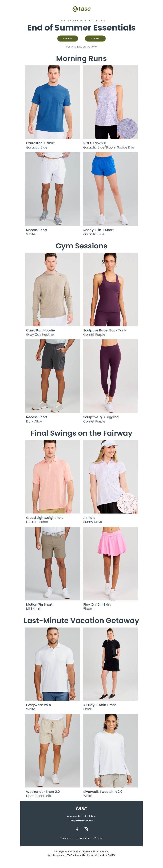Open the Play On 15in Skirt photo
Viewport: 163px width, 868px height.
click(x=110, y=563)
